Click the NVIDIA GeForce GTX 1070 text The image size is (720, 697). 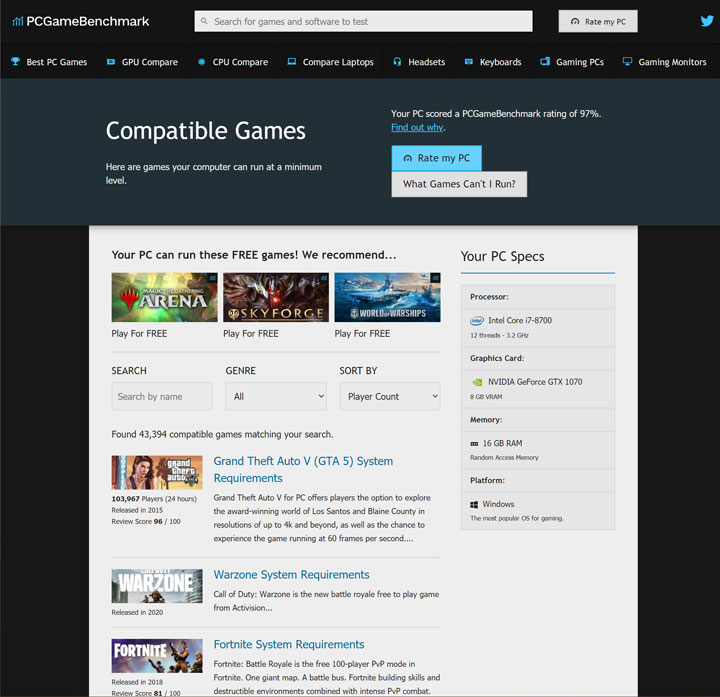pyautogui.click(x=535, y=382)
